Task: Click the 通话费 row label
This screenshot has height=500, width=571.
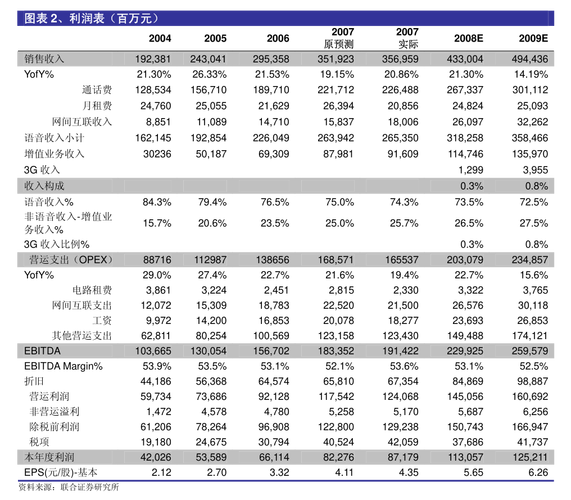Action: [97, 90]
